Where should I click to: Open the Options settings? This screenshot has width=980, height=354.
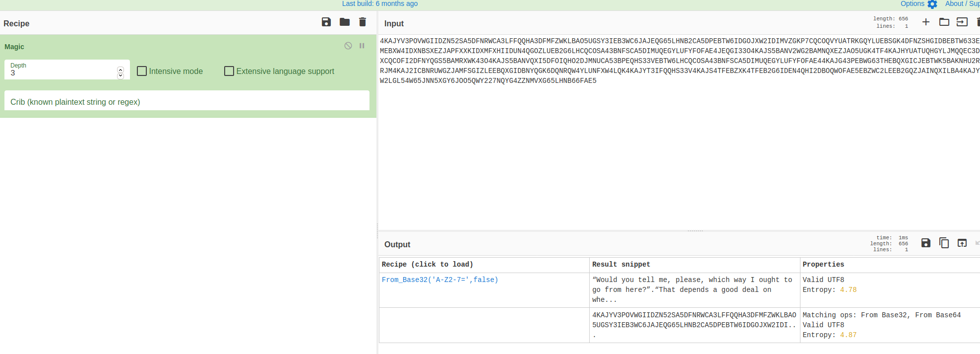tap(918, 4)
